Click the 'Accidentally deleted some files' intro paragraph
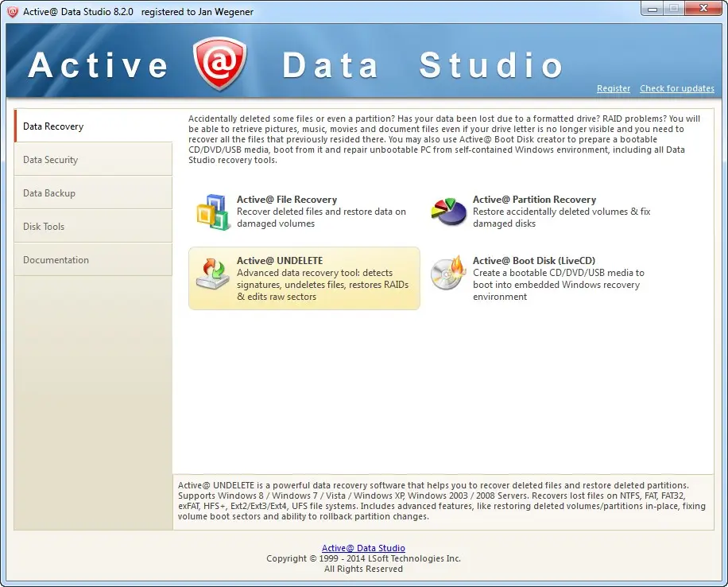The image size is (728, 587). (x=443, y=139)
